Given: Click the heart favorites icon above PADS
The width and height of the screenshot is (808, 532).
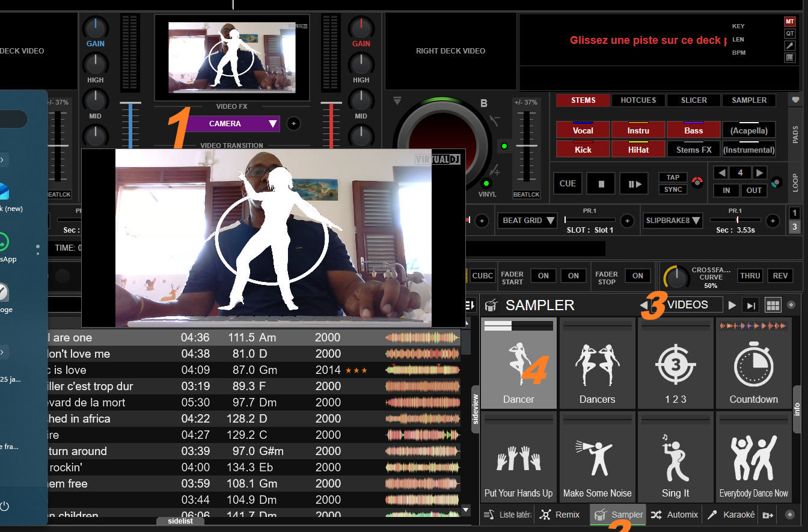Looking at the screenshot, I should tap(795, 100).
